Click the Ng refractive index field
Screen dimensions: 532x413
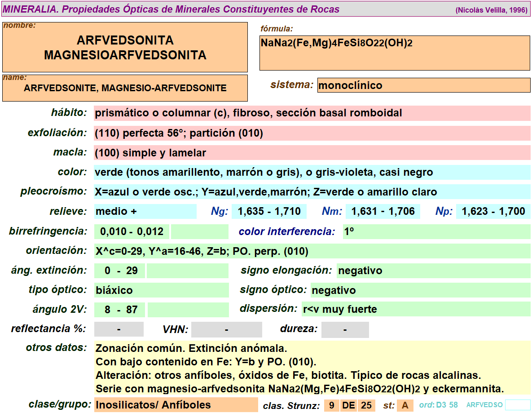tap(269, 212)
